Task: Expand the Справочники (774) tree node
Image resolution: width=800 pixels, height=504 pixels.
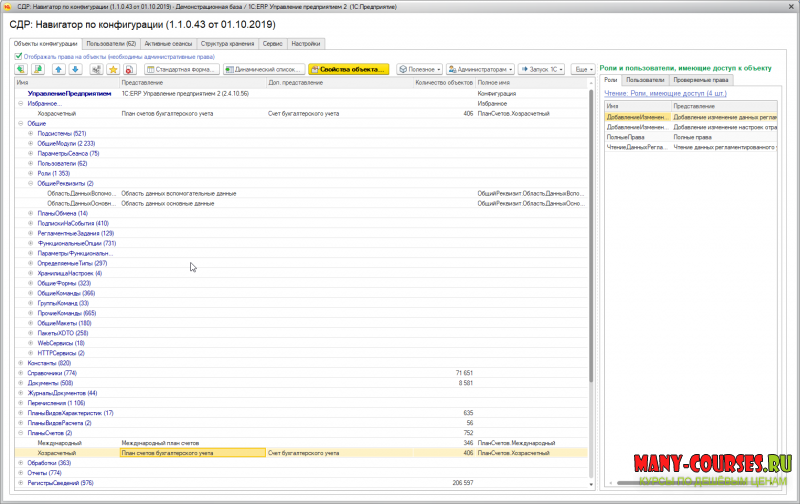Action: (21, 372)
